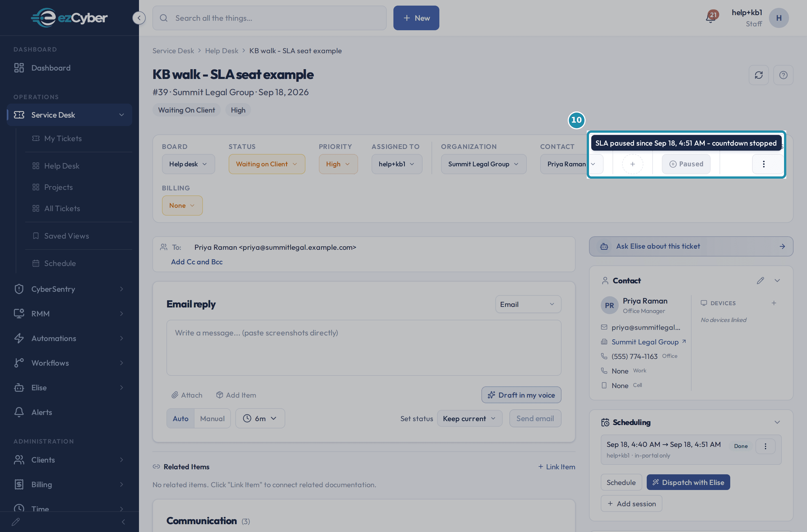
Task: Collapse sidebar section with bottom chevron
Action: [x=123, y=522]
